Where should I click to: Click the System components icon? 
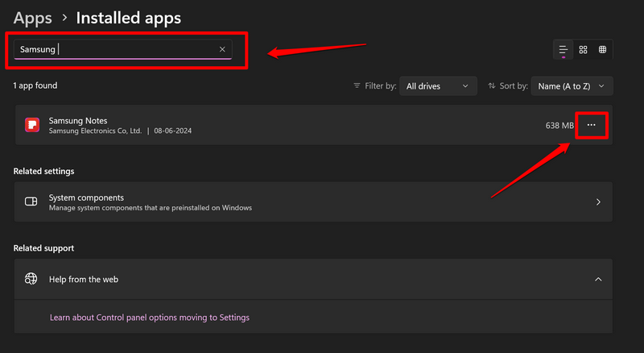point(31,201)
